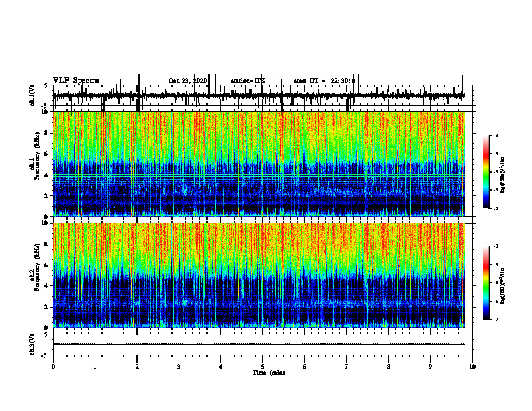Click the "-7" label on ch.1 colorbar

[x=496, y=208]
